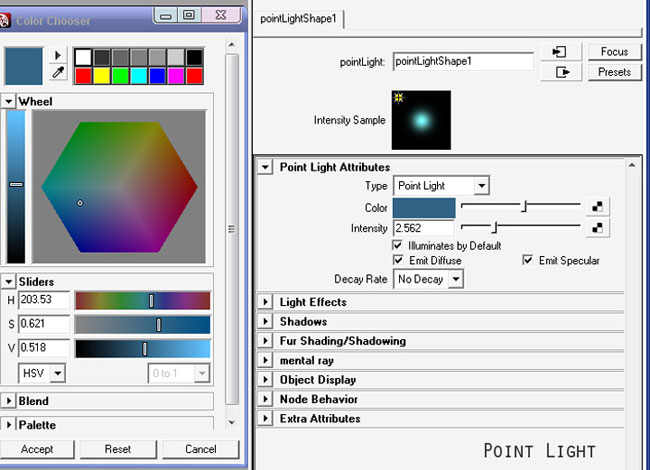Open the Decay Rate dropdown

click(x=428, y=279)
